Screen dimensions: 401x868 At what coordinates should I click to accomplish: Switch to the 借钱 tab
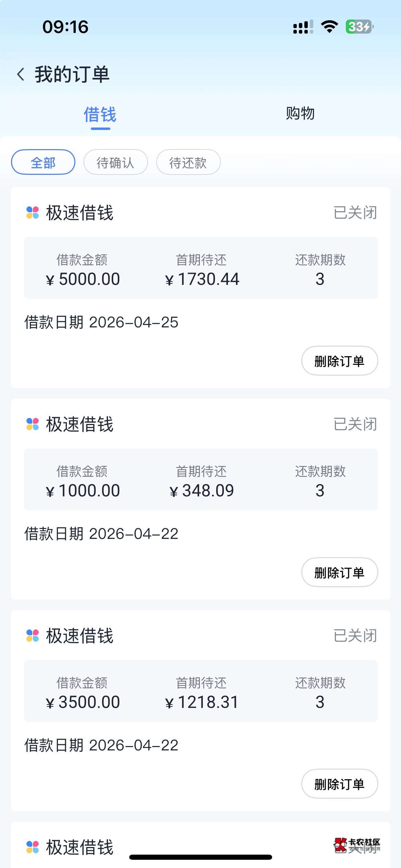pos(100,114)
